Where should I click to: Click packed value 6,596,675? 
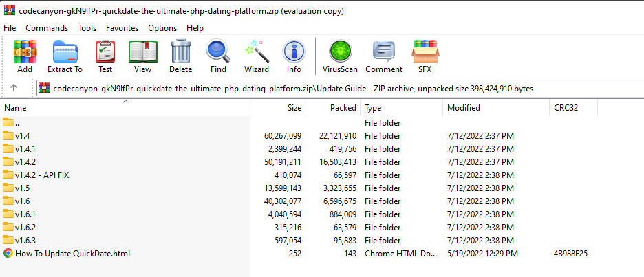coord(340,201)
